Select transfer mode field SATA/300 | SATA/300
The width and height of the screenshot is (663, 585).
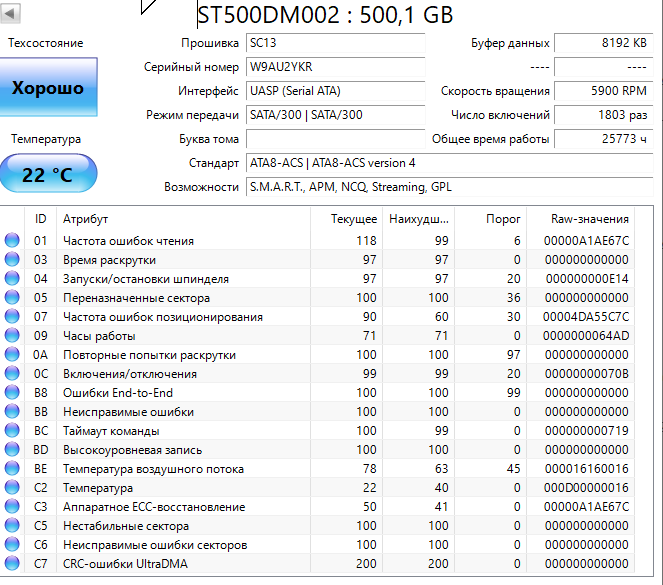point(336,115)
